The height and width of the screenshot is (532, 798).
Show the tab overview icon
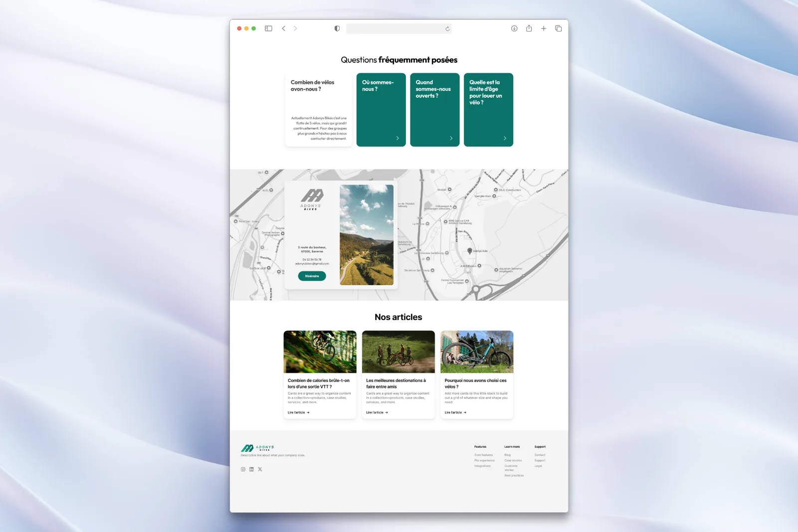tap(559, 28)
